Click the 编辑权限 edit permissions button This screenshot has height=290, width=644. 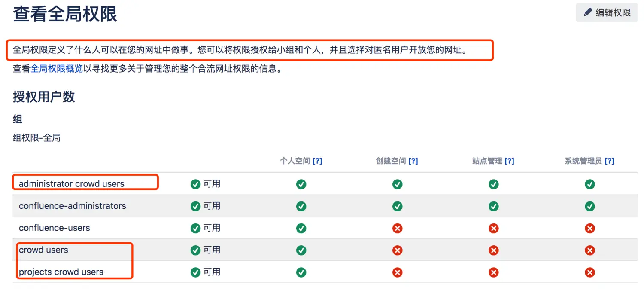[x=607, y=12]
